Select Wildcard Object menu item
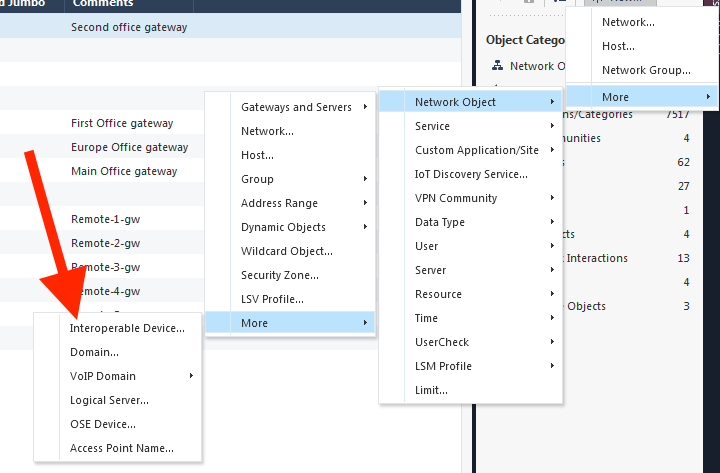 pyautogui.click(x=286, y=251)
